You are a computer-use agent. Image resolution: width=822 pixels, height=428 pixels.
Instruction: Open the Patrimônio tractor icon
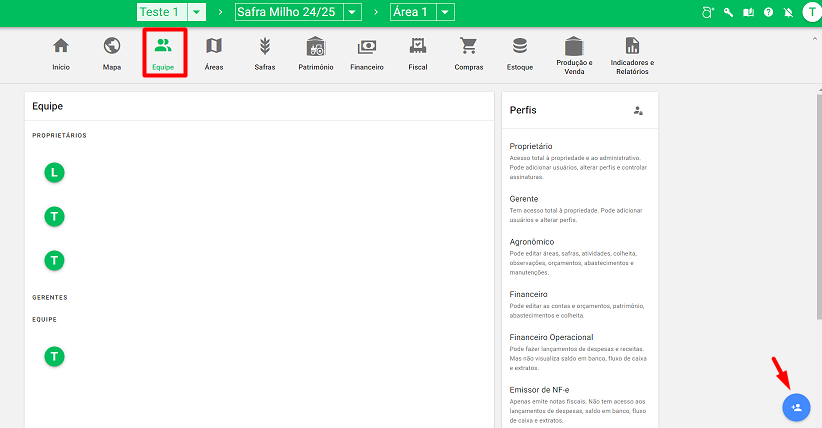pos(315,52)
